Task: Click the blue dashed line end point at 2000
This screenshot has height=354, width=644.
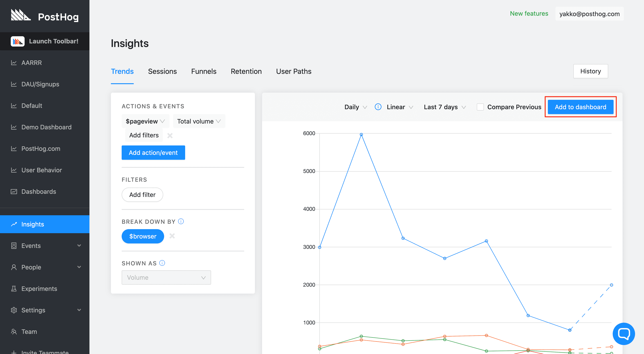Action: coord(611,285)
